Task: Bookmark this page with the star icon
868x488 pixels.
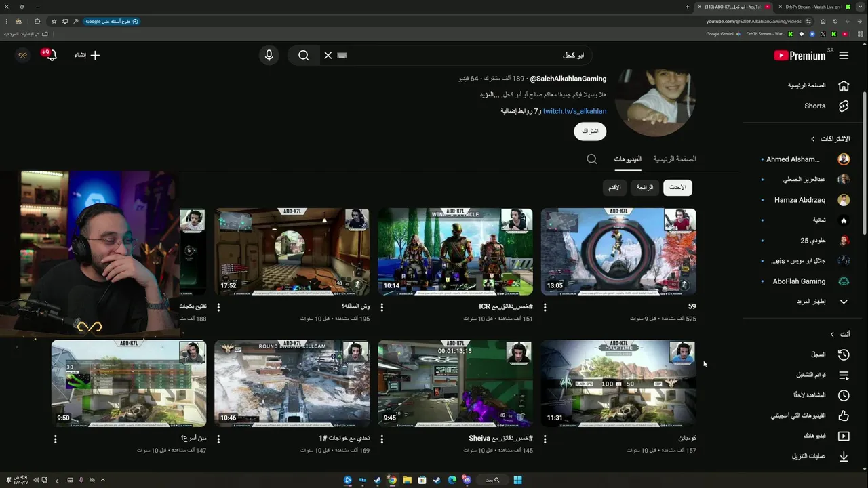Action: point(54,21)
